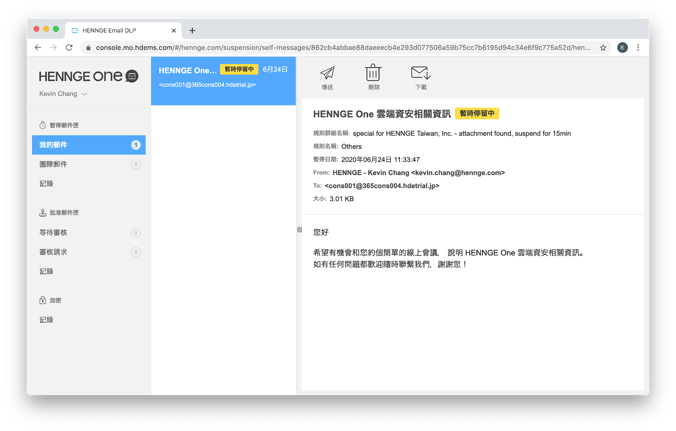Screen dimensions: 676x431
Task: Click the HENNGE One logo mail icon
Action: point(132,76)
